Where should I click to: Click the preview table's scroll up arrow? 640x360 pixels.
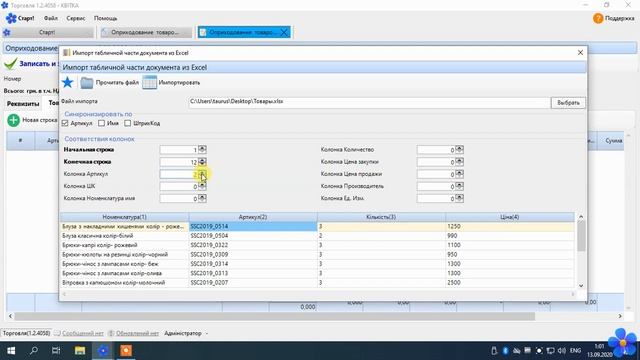pyautogui.click(x=581, y=217)
